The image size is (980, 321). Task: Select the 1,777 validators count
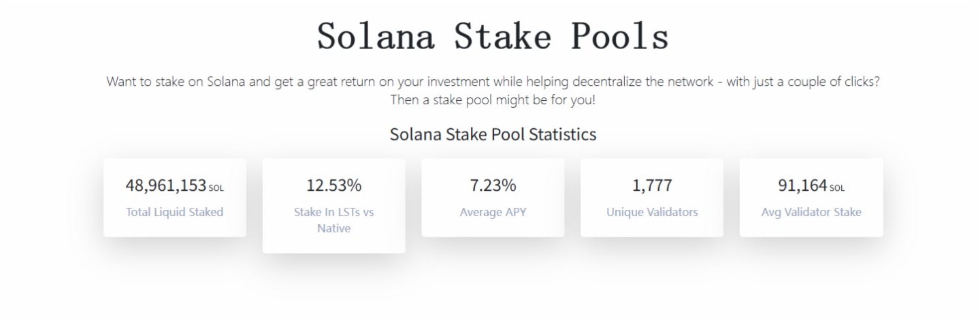(652, 185)
